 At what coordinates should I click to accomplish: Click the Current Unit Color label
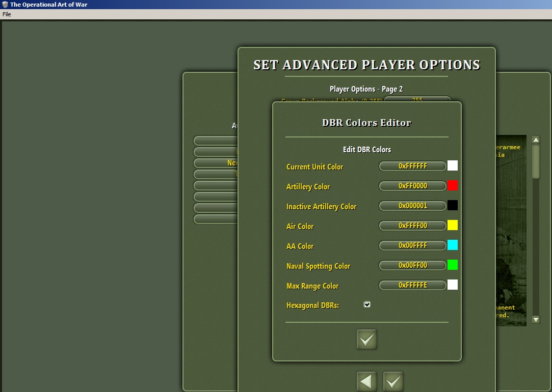pos(314,167)
